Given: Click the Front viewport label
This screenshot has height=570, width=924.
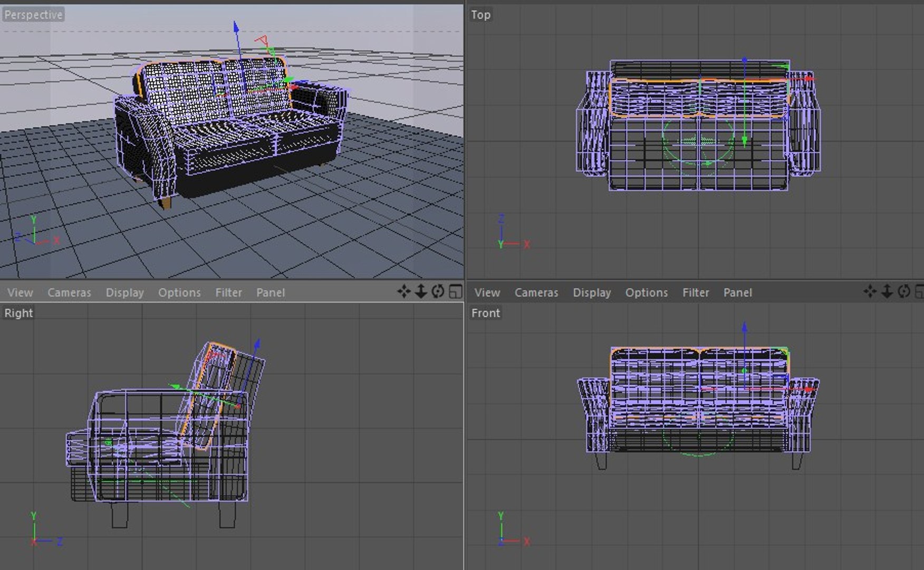Looking at the screenshot, I should pos(486,313).
